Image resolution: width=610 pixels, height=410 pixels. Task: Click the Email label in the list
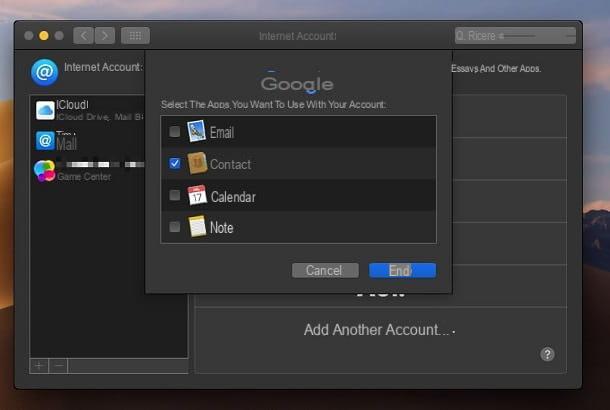pos(222,133)
